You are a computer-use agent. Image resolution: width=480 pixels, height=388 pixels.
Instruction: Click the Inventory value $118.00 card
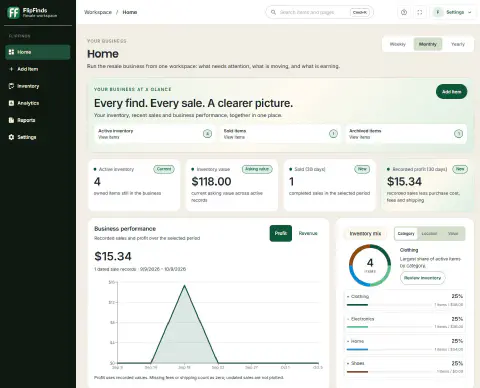tap(232, 185)
